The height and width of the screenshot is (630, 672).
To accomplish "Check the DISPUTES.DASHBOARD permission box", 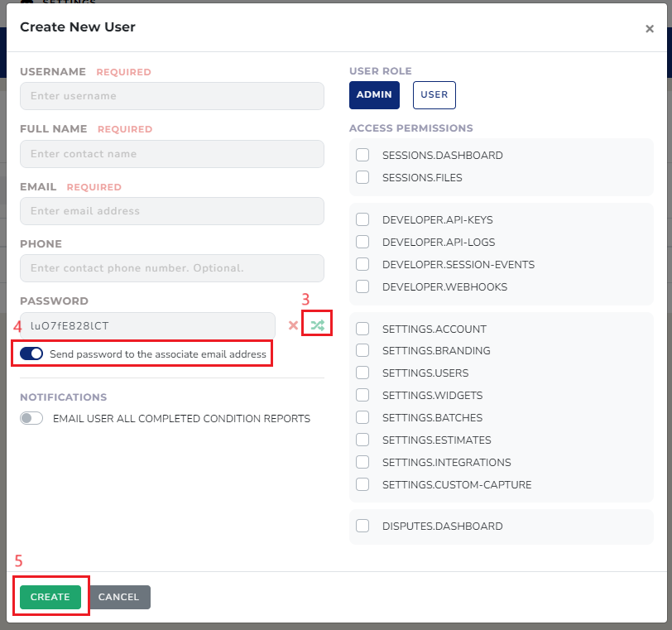I will [362, 526].
